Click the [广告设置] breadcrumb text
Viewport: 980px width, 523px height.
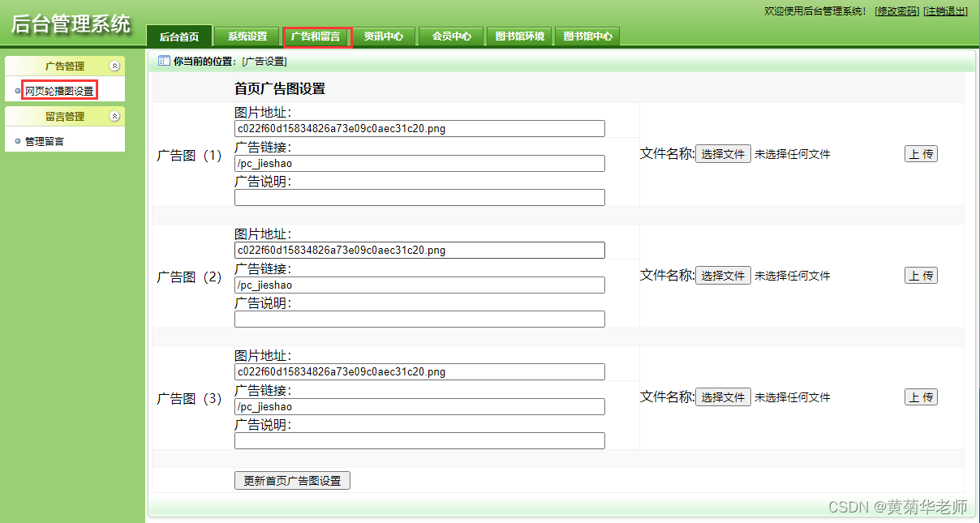(264, 62)
